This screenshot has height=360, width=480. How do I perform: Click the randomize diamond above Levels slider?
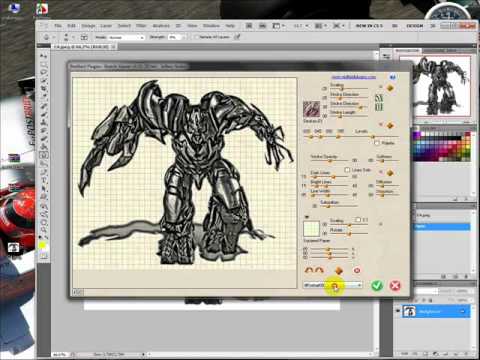click(390, 126)
